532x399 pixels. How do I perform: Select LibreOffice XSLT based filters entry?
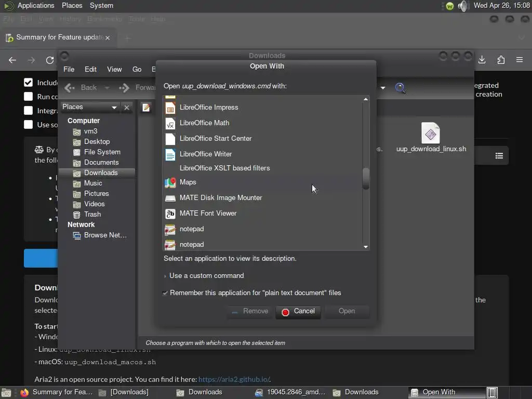[224, 168]
